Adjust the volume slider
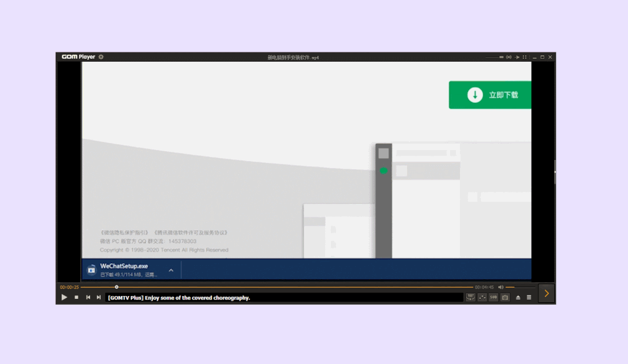 (520, 287)
